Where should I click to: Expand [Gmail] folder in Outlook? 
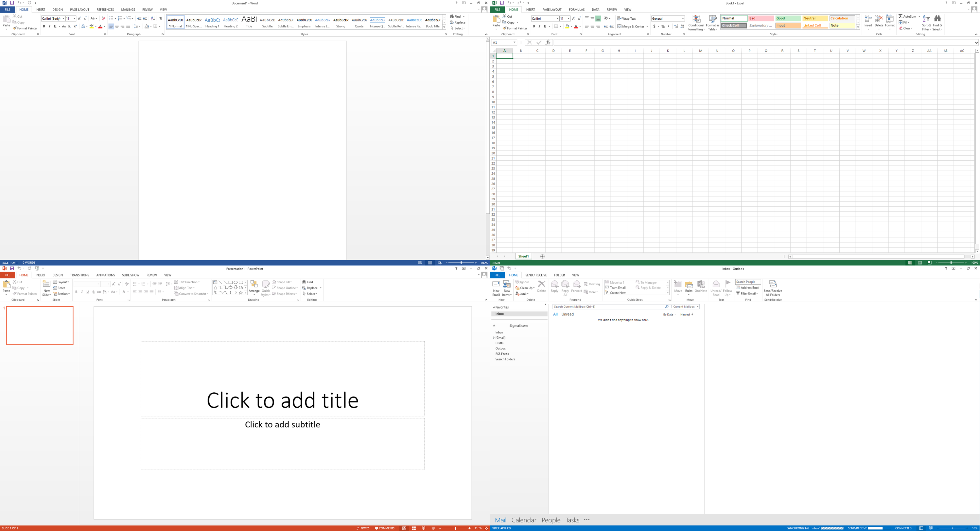point(494,338)
